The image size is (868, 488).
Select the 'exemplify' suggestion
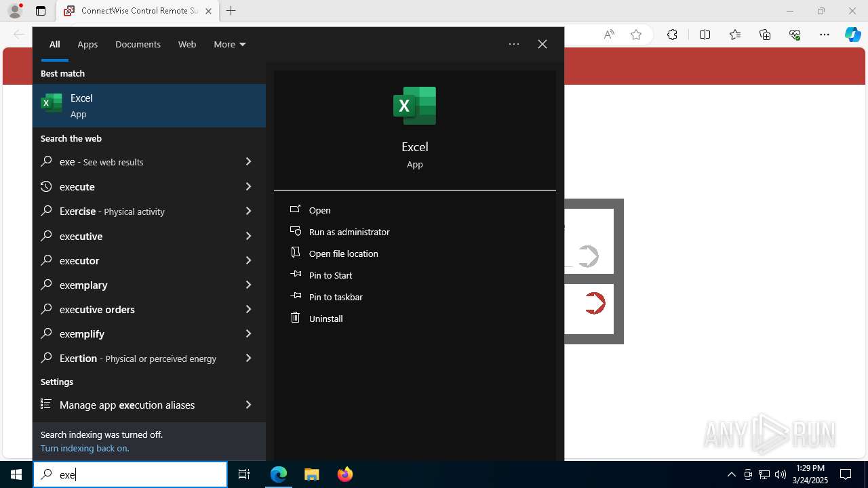(137, 333)
